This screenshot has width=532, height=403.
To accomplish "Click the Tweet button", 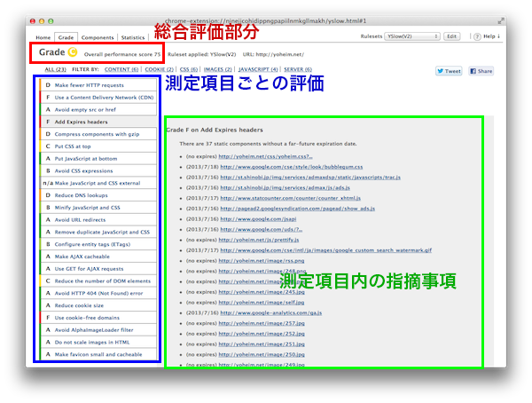I will (x=449, y=71).
